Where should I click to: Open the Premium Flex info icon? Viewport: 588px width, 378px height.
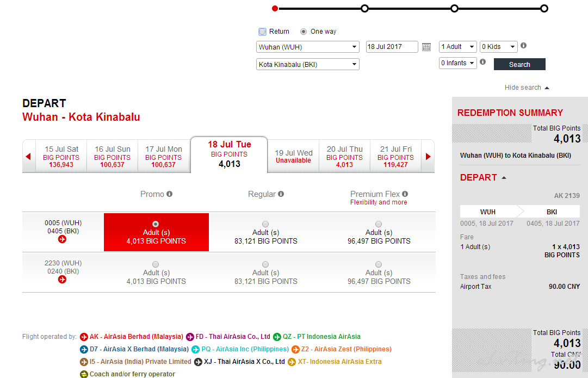405,194
